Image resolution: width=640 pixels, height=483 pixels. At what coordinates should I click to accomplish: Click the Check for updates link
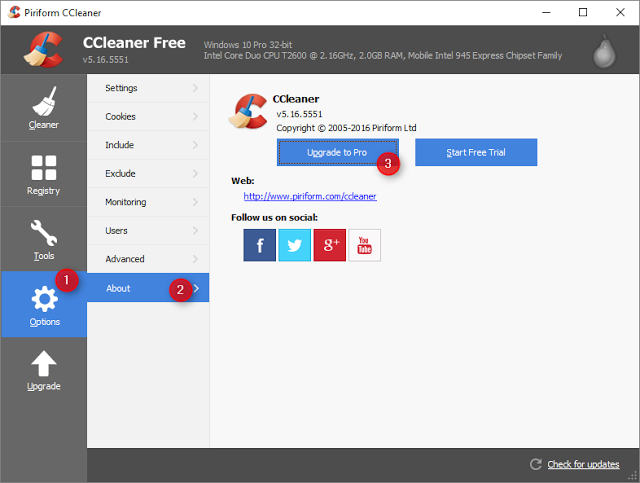click(583, 464)
